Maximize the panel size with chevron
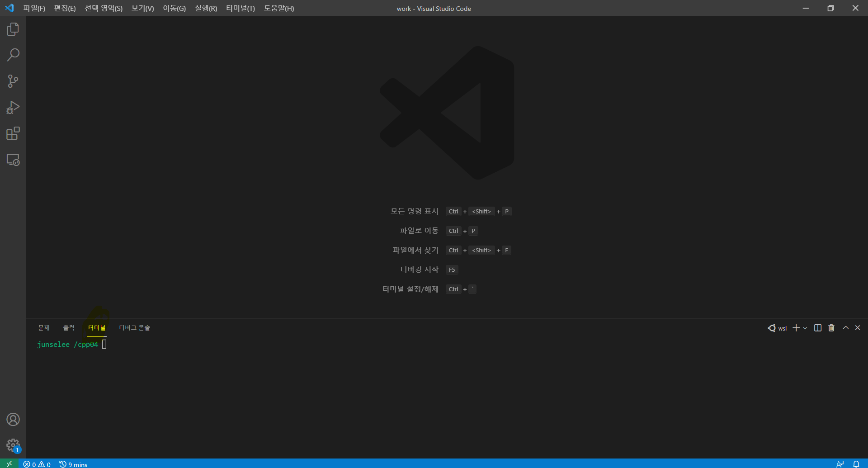The height and width of the screenshot is (468, 868). [846, 328]
